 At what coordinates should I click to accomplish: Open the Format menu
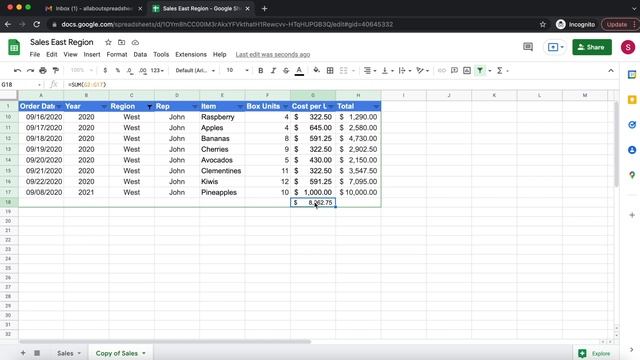117,54
